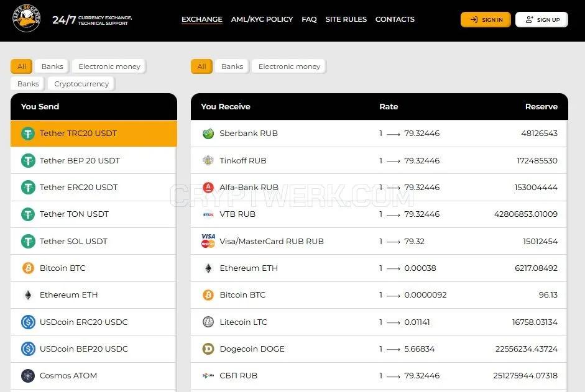The height and width of the screenshot is (392, 585).
Task: Click Tinkoff RUB logo icon
Action: (208, 160)
